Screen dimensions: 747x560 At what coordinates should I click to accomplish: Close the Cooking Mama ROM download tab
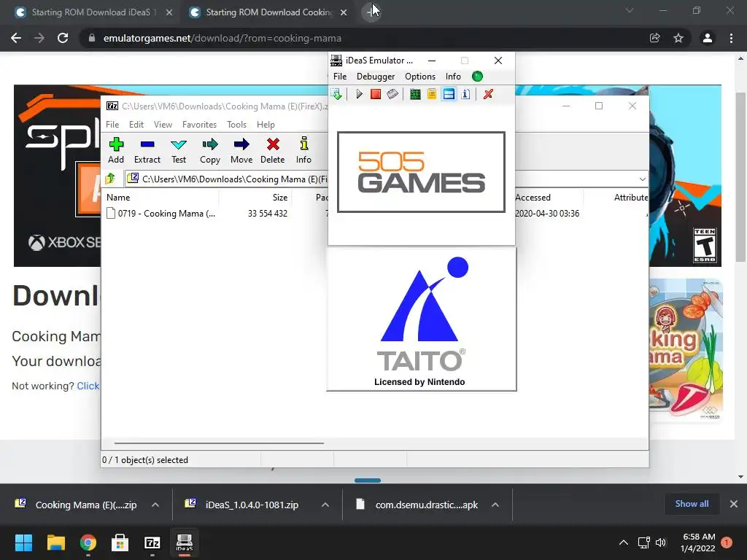pyautogui.click(x=344, y=12)
